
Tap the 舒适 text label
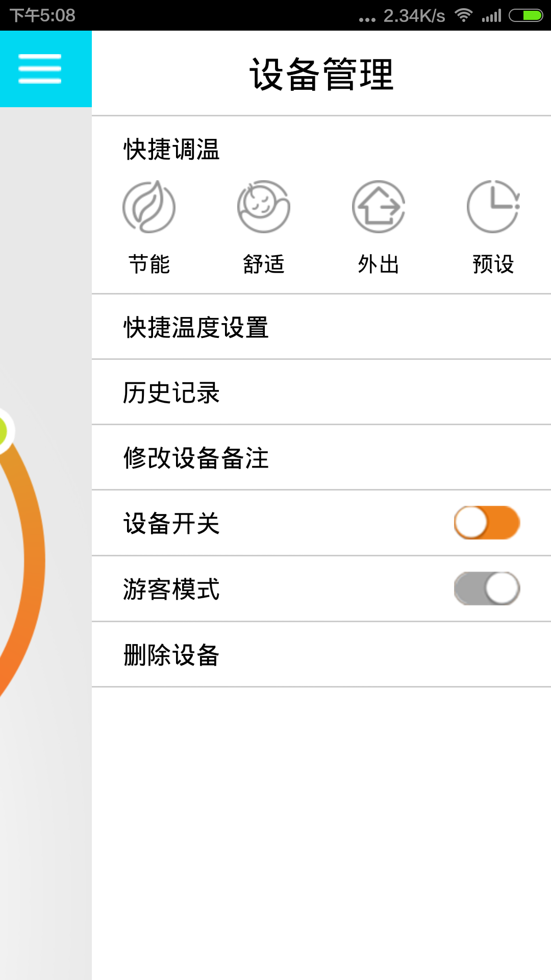pos(264,264)
